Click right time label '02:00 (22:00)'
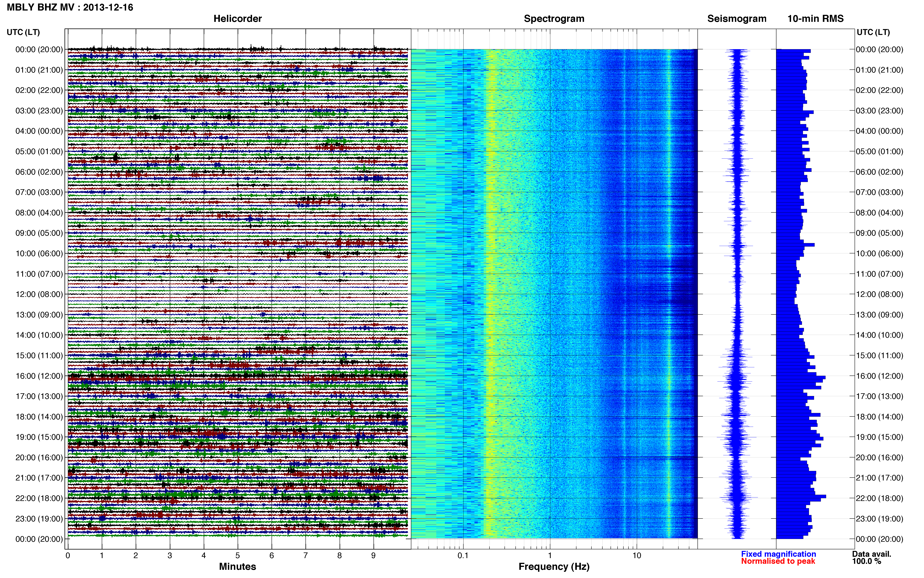924x578 pixels. pos(880,91)
